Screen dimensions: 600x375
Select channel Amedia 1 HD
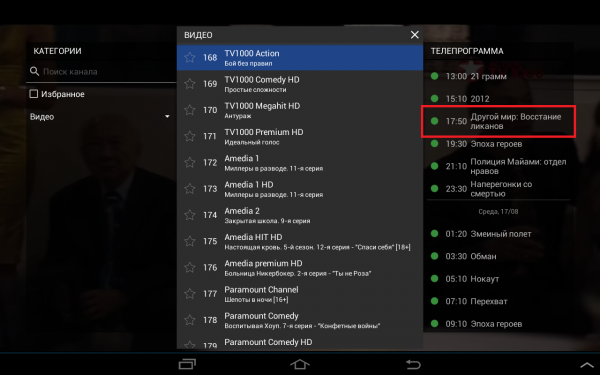pos(300,189)
